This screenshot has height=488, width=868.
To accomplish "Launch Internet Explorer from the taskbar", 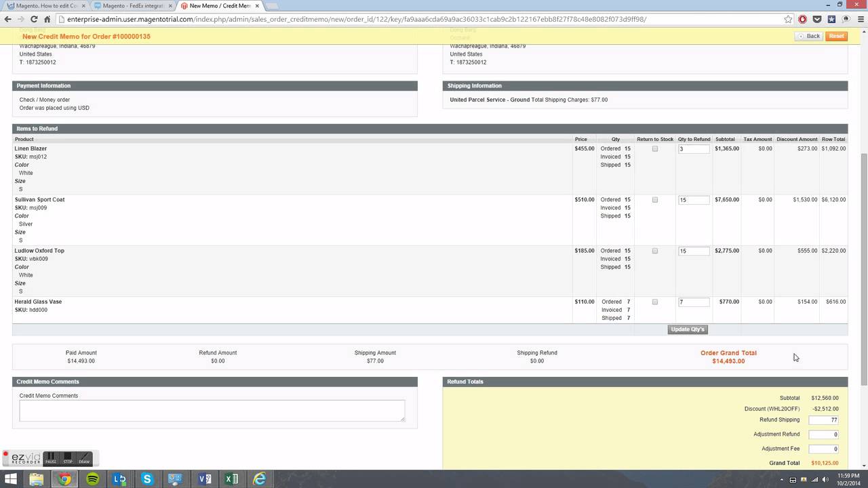I will pos(259,479).
